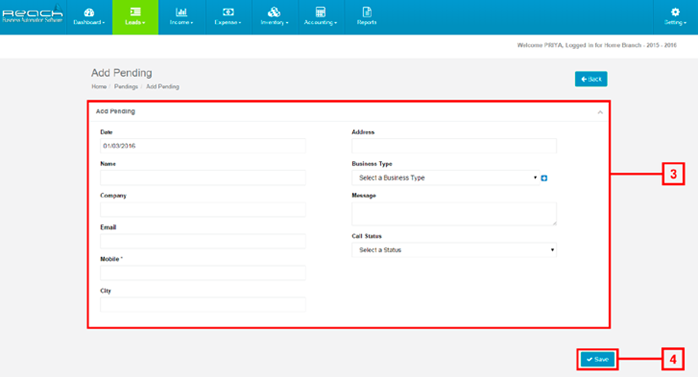698x377 pixels.
Task: Open the Income chart icon menu
Action: tap(181, 12)
